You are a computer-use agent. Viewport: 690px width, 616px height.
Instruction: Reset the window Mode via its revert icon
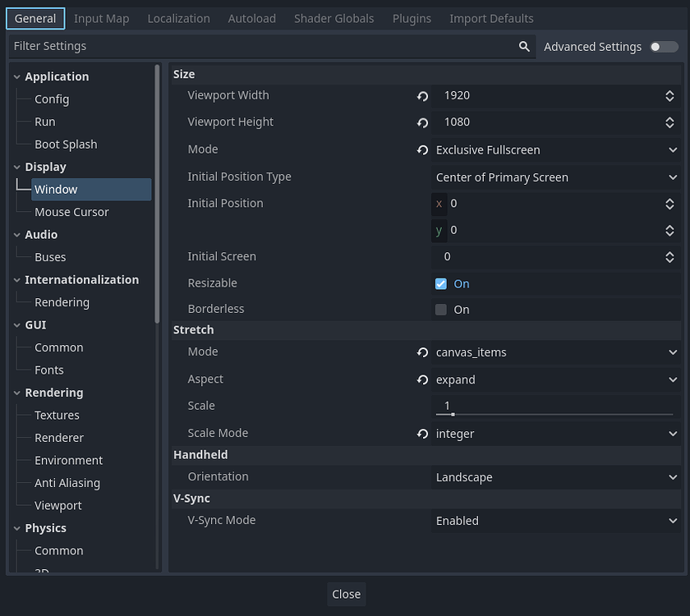[422, 149]
